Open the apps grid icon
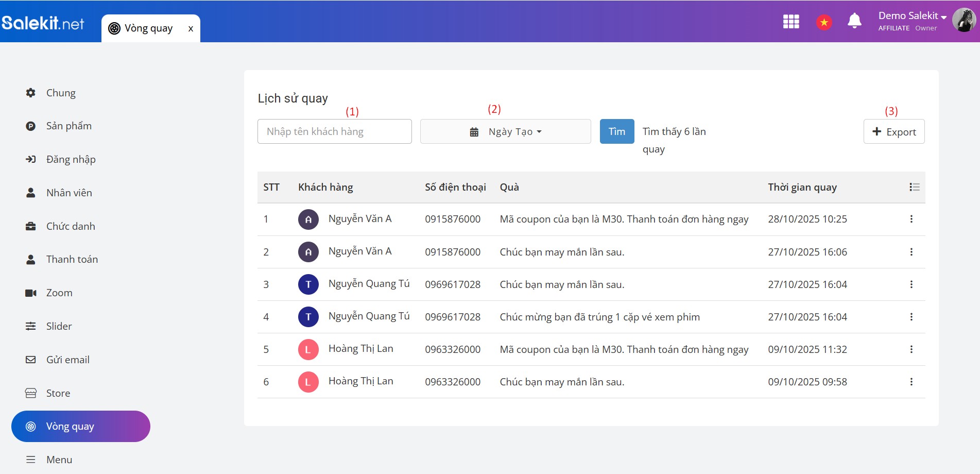 click(x=790, y=22)
